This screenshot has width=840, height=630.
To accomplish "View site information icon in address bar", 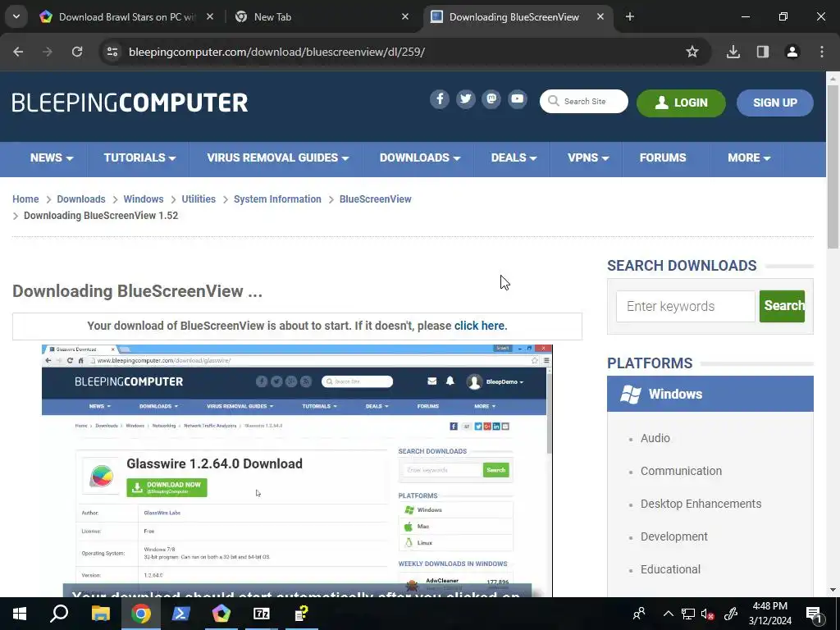I will point(112,52).
